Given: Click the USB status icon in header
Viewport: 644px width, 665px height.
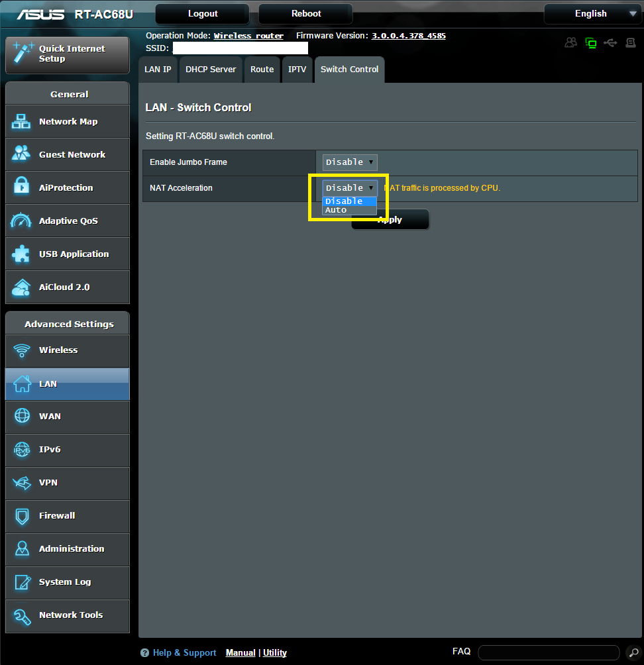Looking at the screenshot, I should pyautogui.click(x=610, y=43).
